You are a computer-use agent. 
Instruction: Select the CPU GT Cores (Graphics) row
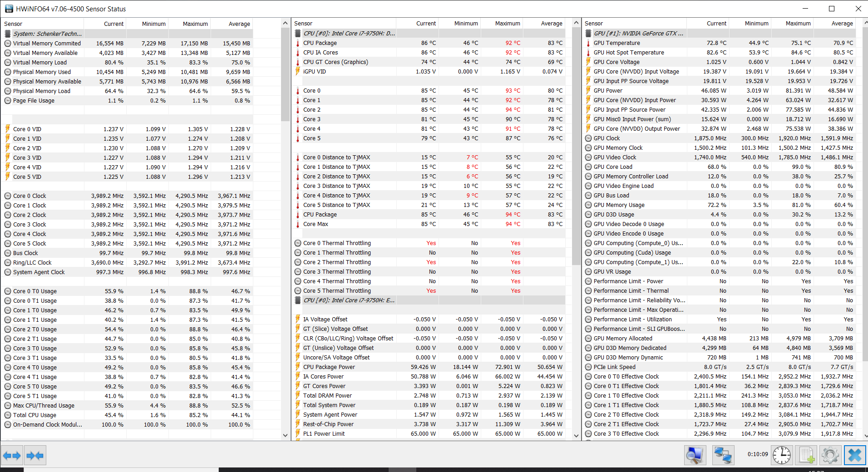[x=429, y=62]
